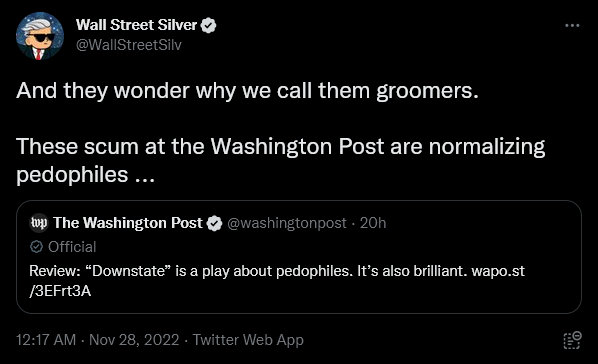This screenshot has height=364, width=598.
Task: Click the Official checkmark icon
Action: (36, 247)
